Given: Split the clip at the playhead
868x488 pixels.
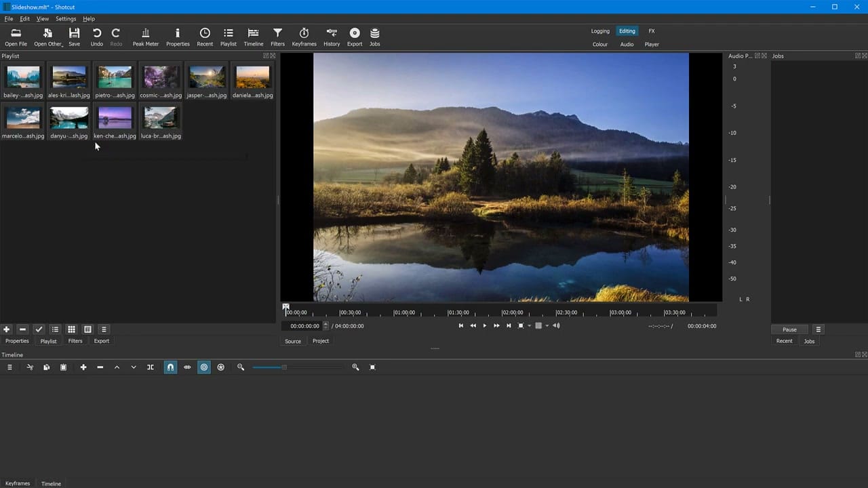Looking at the screenshot, I should (x=150, y=367).
